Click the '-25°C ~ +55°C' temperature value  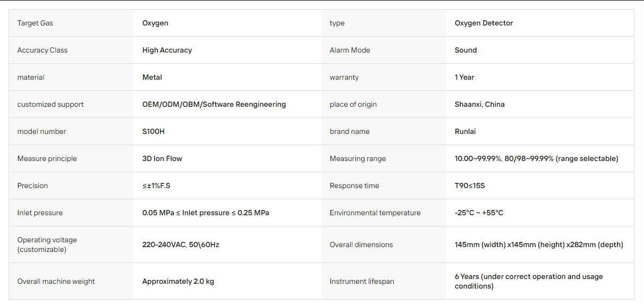tap(479, 213)
